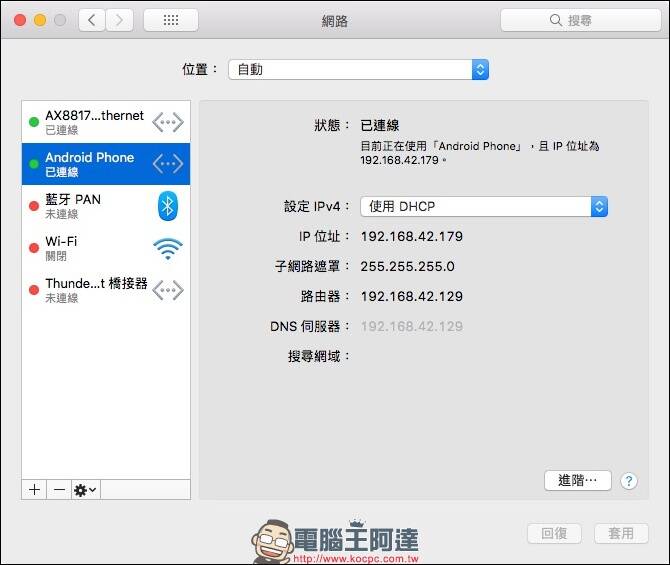
Task: Select Wi-Fi service in sidebar
Action: pyautogui.click(x=106, y=248)
